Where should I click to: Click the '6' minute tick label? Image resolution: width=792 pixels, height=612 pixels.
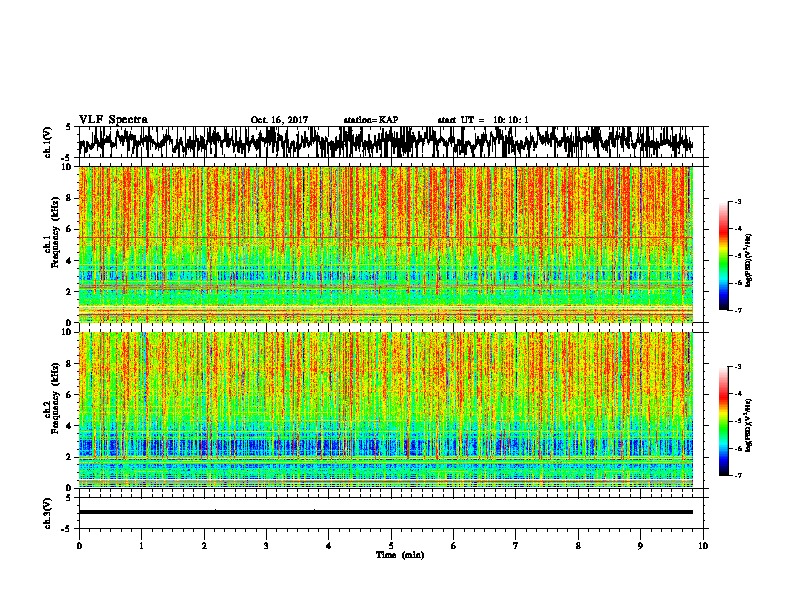(454, 546)
